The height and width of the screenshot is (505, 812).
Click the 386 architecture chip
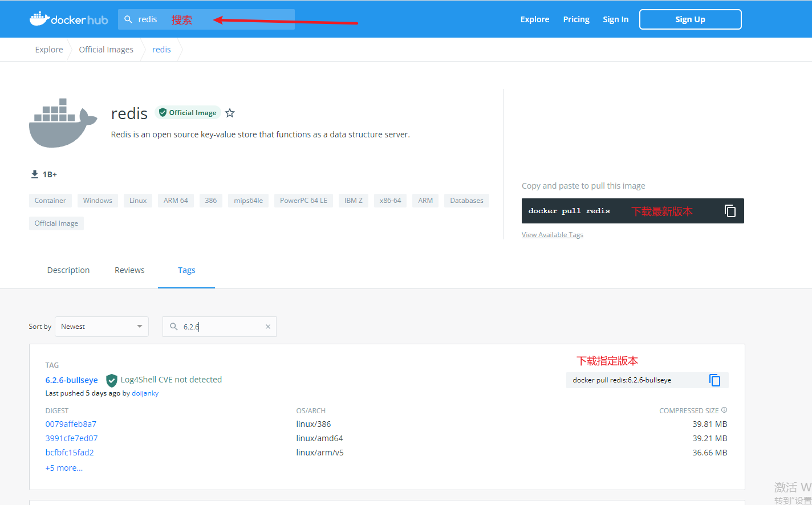211,201
